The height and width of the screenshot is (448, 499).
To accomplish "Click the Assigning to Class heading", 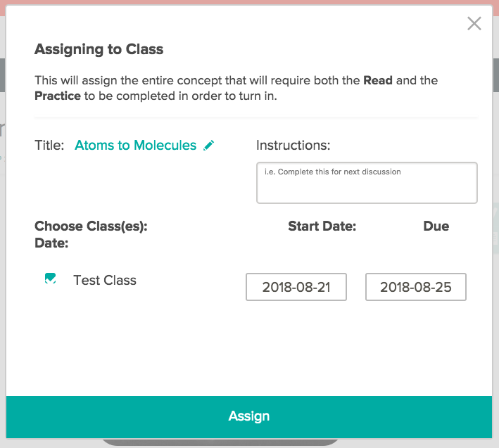I will 99,50.
